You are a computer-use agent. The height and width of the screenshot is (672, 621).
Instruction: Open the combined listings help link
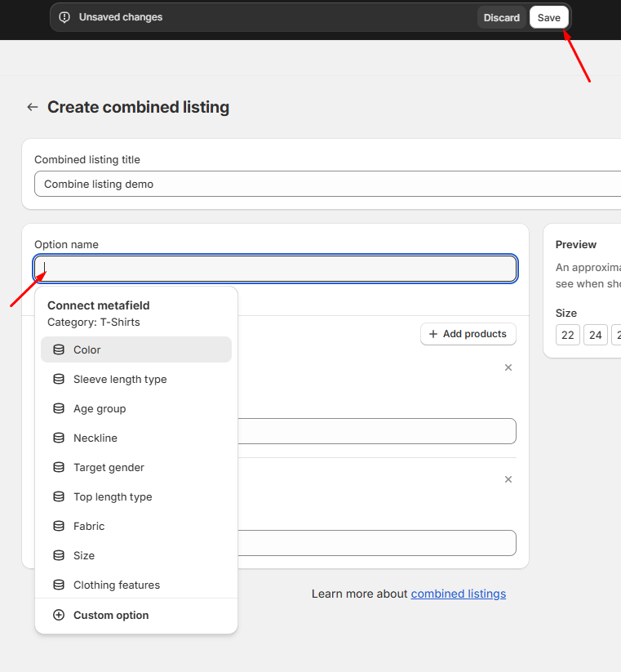tap(458, 594)
